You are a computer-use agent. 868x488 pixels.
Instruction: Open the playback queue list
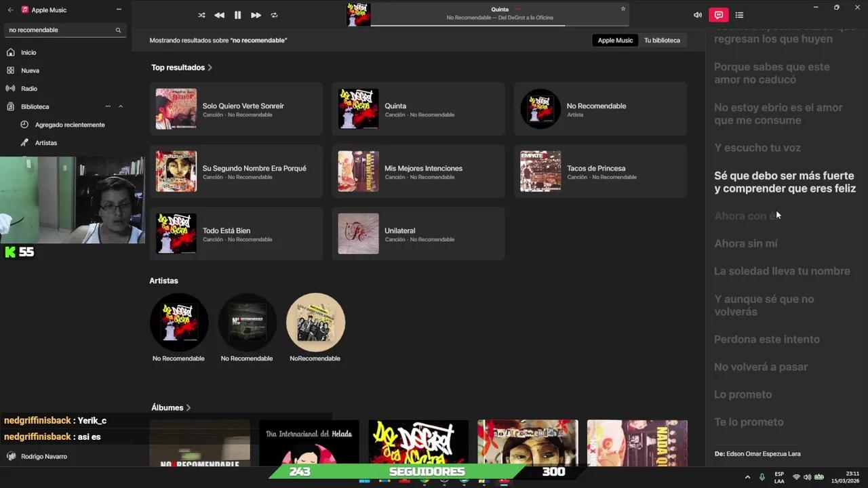739,15
